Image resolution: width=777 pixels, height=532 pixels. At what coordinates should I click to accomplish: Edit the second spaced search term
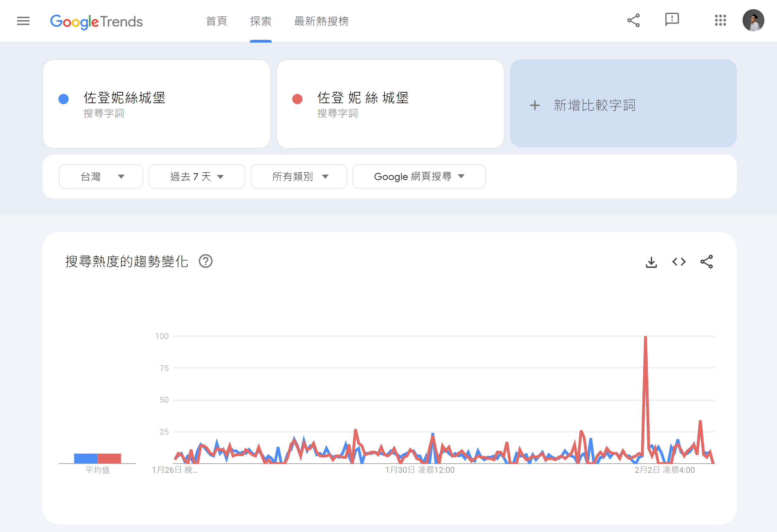pyautogui.click(x=363, y=98)
